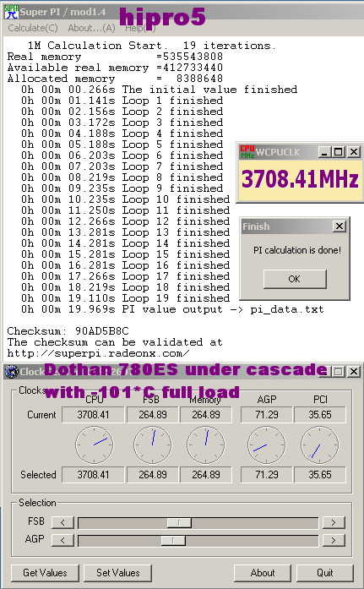This screenshot has width=364, height=589.
Task: Decrease AGP with the left arrow
Action: (62, 540)
